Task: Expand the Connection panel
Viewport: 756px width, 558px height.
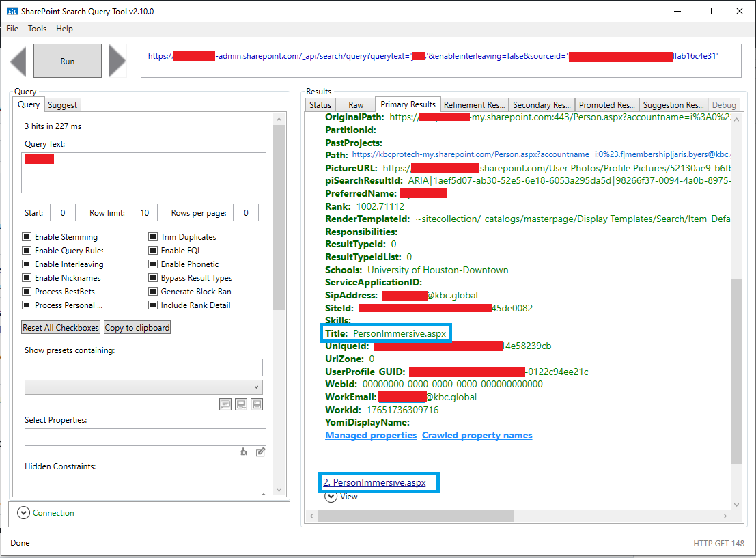Action: 25,512
